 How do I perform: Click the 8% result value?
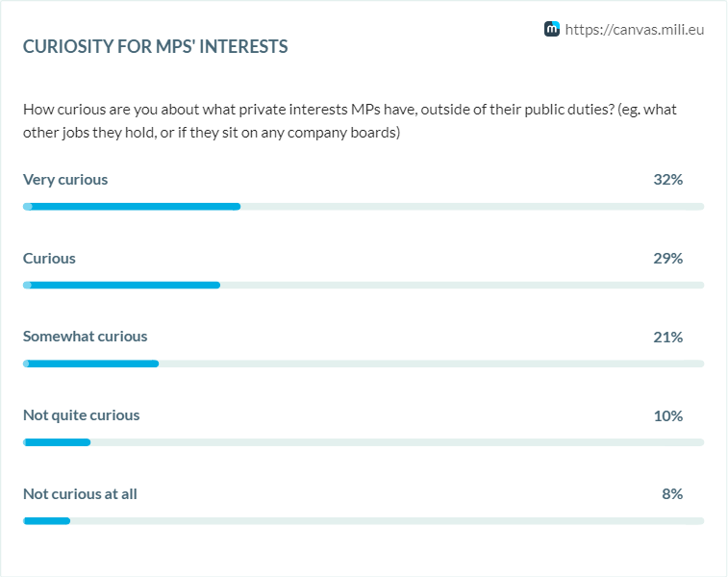coord(671,494)
